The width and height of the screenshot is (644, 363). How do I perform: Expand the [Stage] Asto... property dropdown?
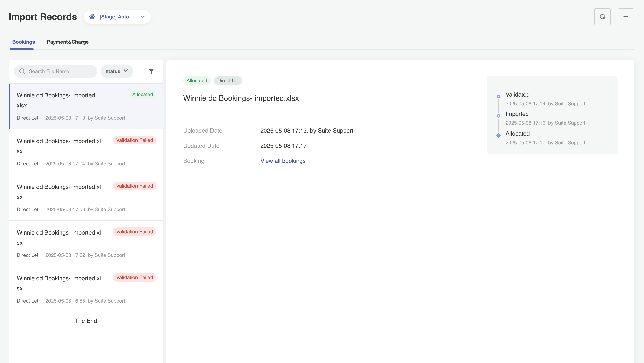pyautogui.click(x=117, y=17)
